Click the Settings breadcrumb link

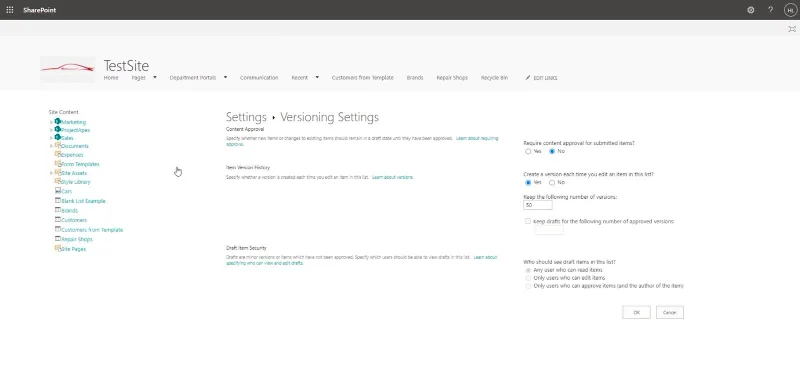(x=246, y=117)
